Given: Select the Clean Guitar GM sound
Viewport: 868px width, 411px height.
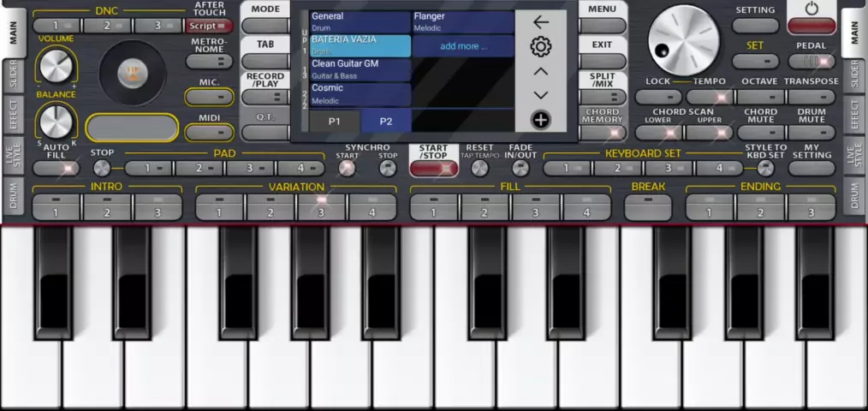Looking at the screenshot, I should [360, 69].
